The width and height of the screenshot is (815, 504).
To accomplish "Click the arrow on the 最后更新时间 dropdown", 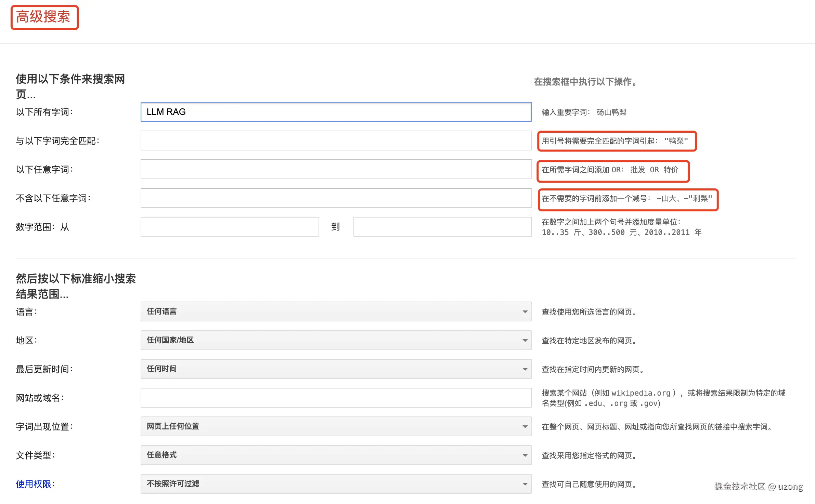I will (525, 369).
